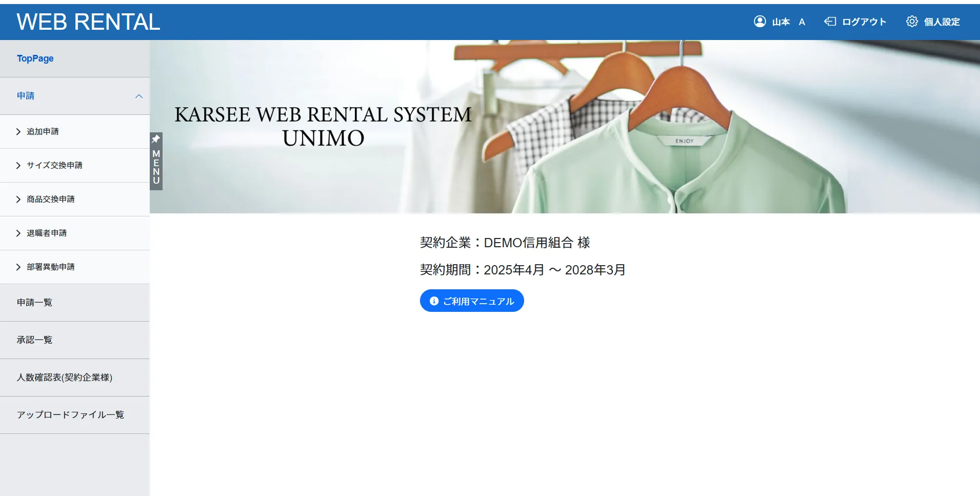Click the WEB RENTAL header title
The width and height of the screenshot is (980, 496).
click(88, 22)
